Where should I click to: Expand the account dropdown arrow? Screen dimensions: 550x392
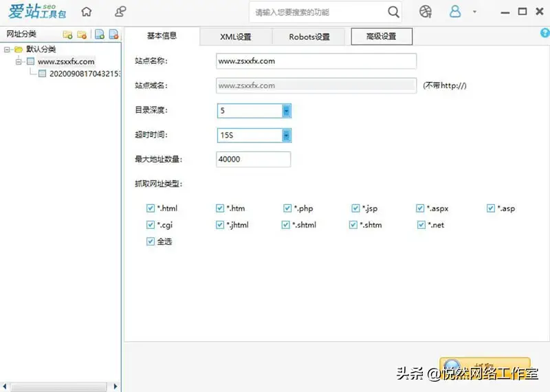coord(474,12)
